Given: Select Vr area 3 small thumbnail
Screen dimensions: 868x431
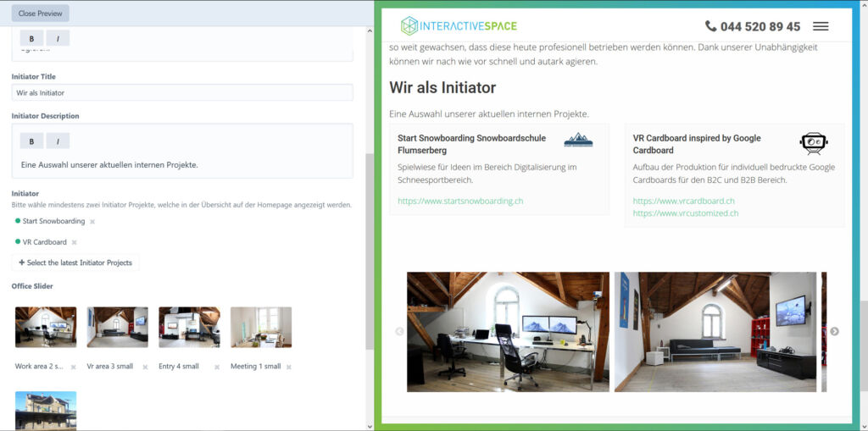Looking at the screenshot, I should 117,327.
